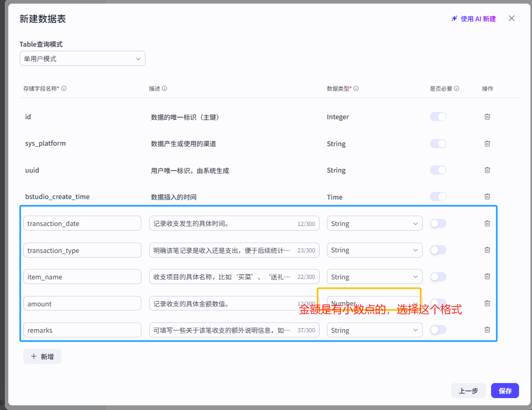
Task: Change the remarks field data type dropdown
Action: [375, 330]
